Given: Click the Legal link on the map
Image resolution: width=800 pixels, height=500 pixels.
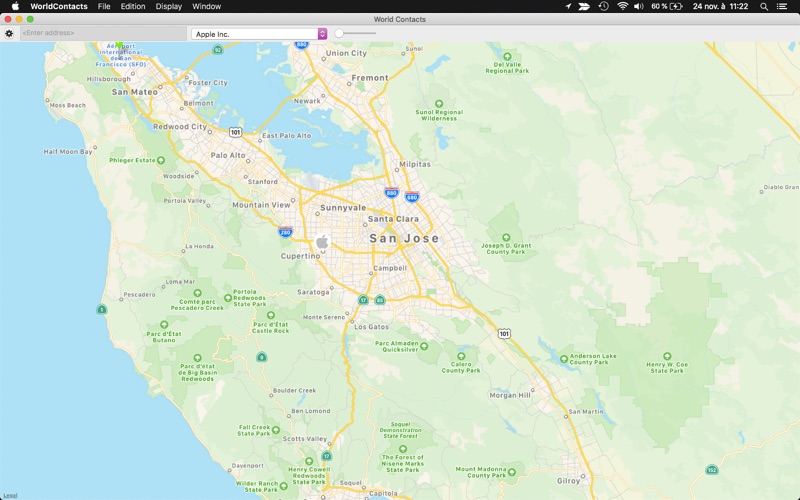Looking at the screenshot, I should (10, 495).
